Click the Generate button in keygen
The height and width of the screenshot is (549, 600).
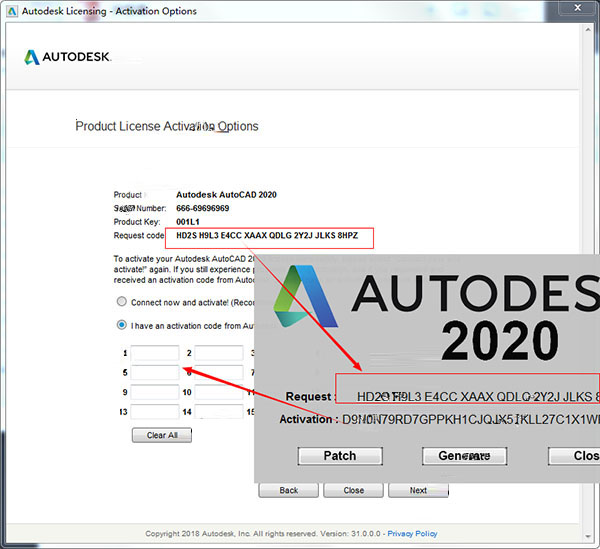click(465, 456)
